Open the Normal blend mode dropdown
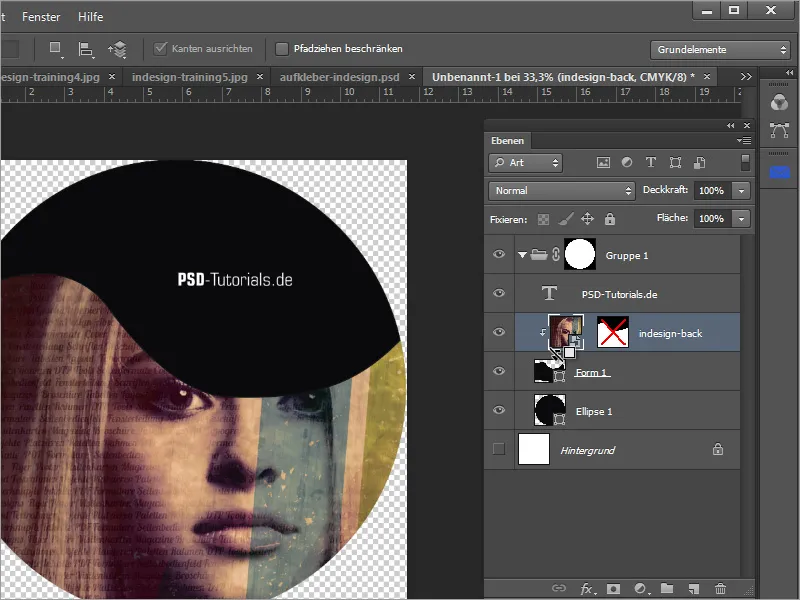 pos(561,191)
